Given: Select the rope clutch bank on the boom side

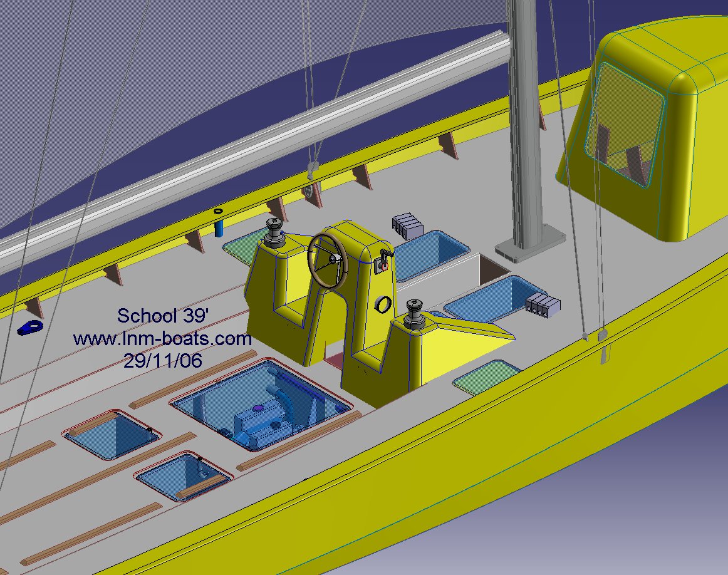Looking at the screenshot, I should (x=408, y=225).
